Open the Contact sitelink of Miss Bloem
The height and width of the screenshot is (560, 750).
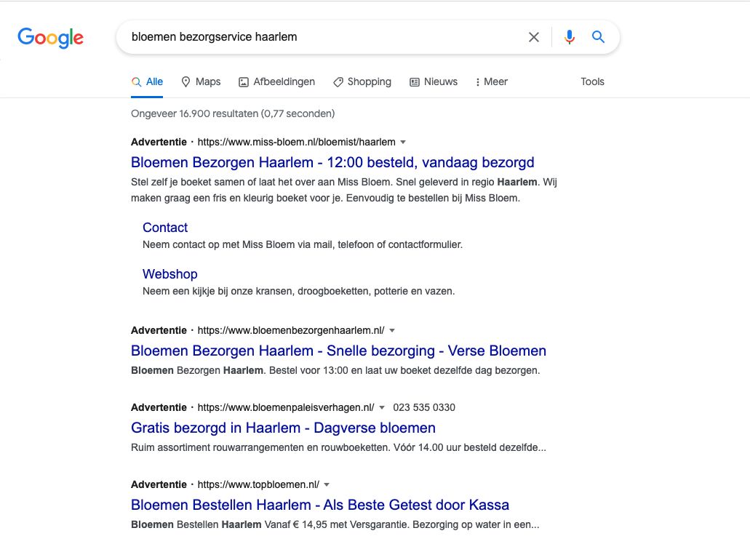pos(165,228)
